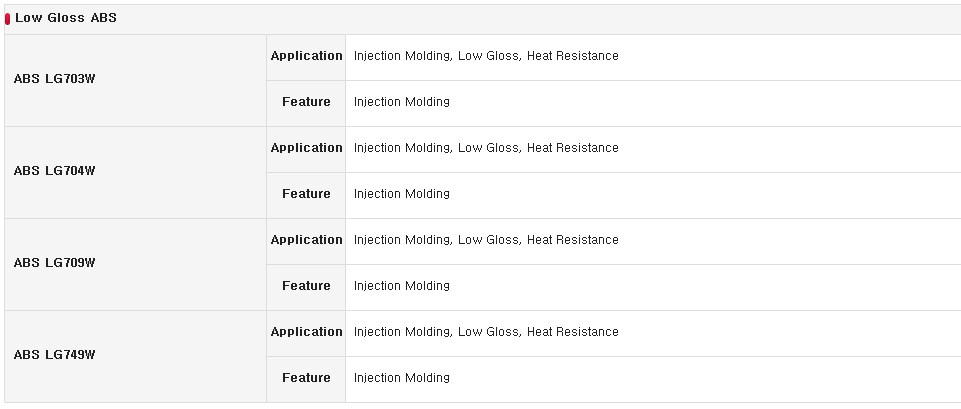
Task: Click the Application label for ABS LG704W
Action: click(306, 148)
